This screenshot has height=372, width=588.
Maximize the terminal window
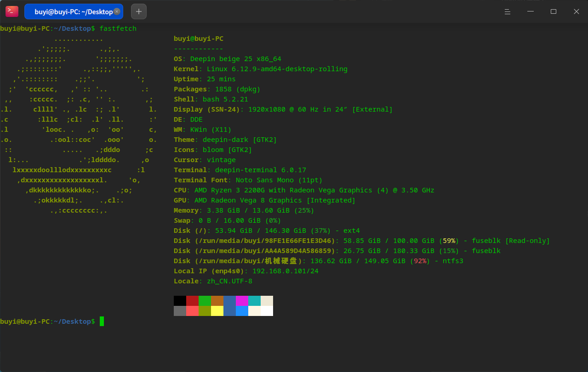tap(554, 11)
